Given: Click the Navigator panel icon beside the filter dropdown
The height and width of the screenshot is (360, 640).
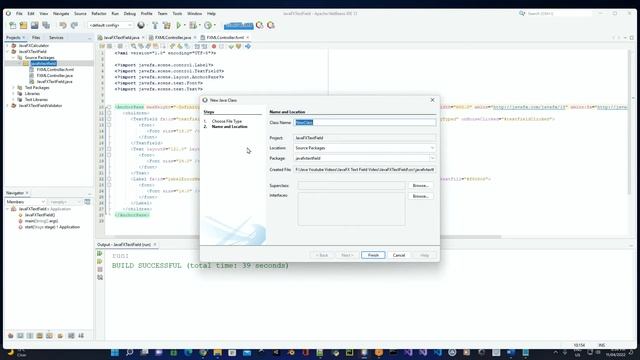Looking at the screenshot, I should point(87,202).
